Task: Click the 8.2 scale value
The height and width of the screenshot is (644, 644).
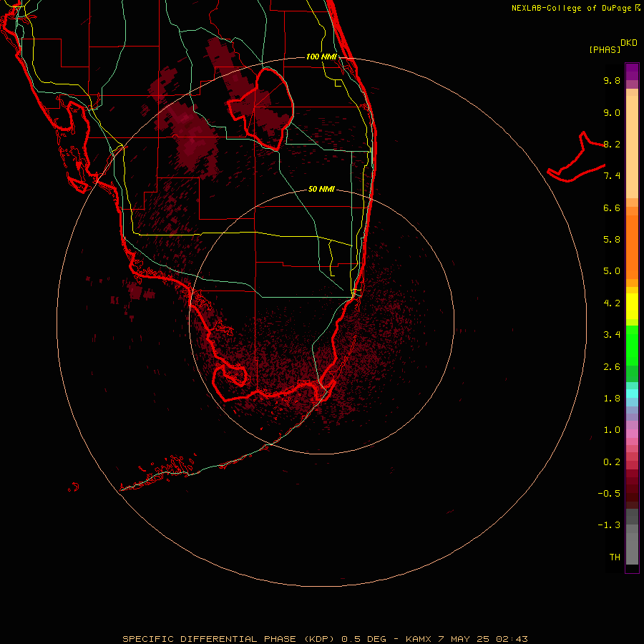Action: 612,144
